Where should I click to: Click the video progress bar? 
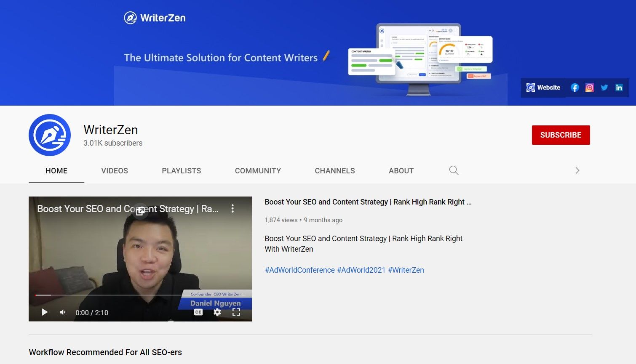140,295
